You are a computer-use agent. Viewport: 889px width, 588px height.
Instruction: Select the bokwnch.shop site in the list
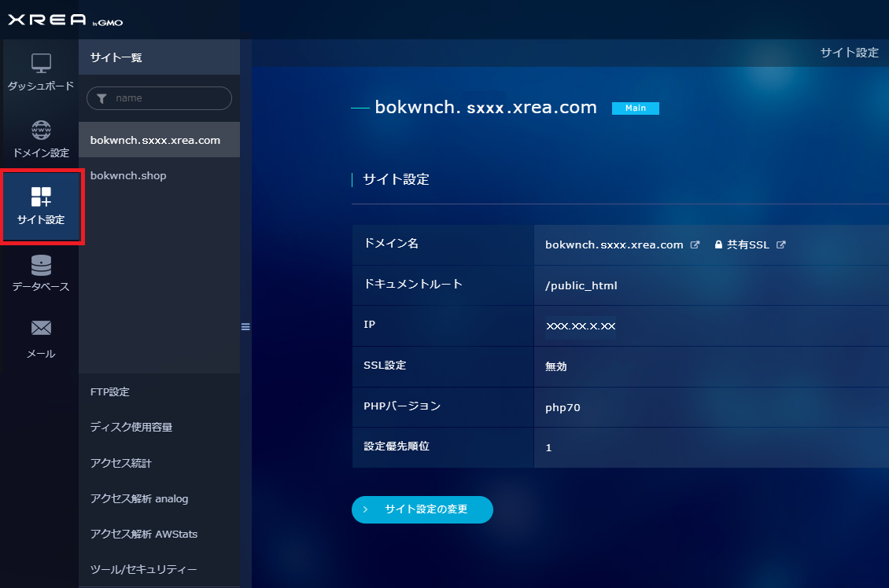click(x=128, y=175)
